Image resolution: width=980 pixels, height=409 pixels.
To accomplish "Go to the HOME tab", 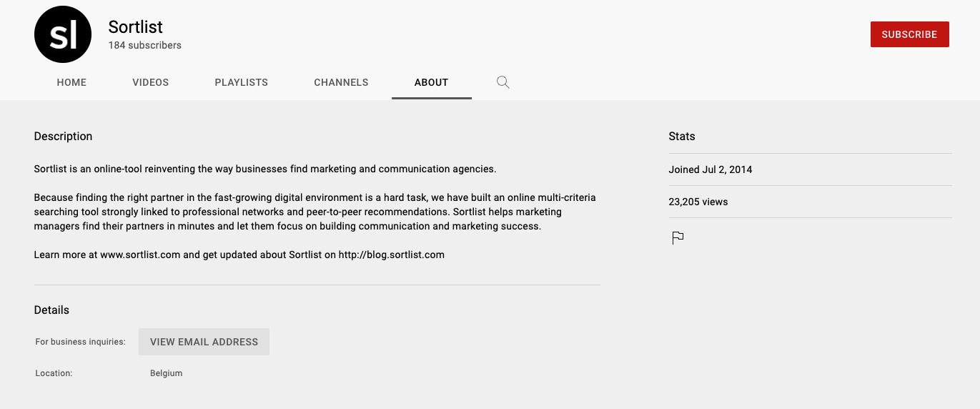I will [71, 82].
